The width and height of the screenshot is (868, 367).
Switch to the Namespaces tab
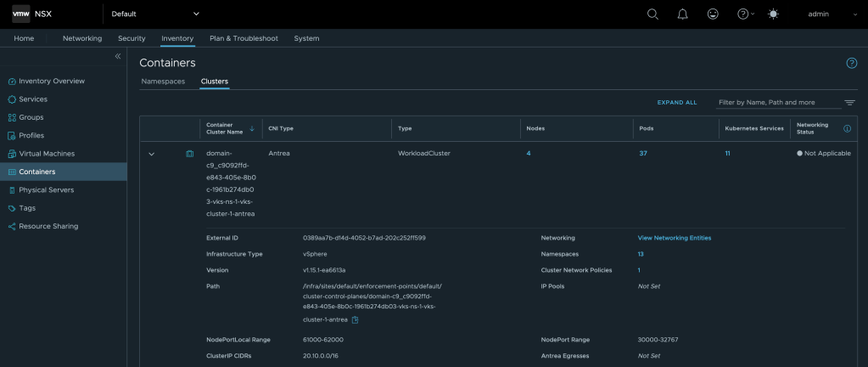click(x=163, y=82)
